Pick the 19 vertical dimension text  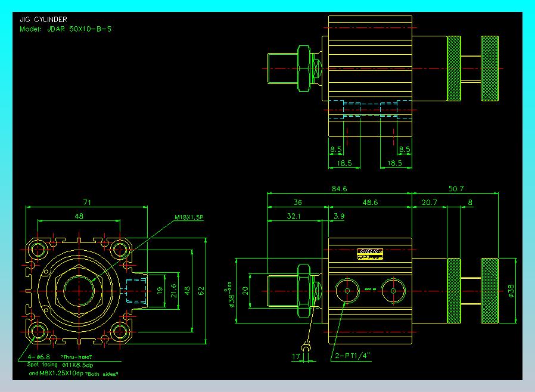160,291
